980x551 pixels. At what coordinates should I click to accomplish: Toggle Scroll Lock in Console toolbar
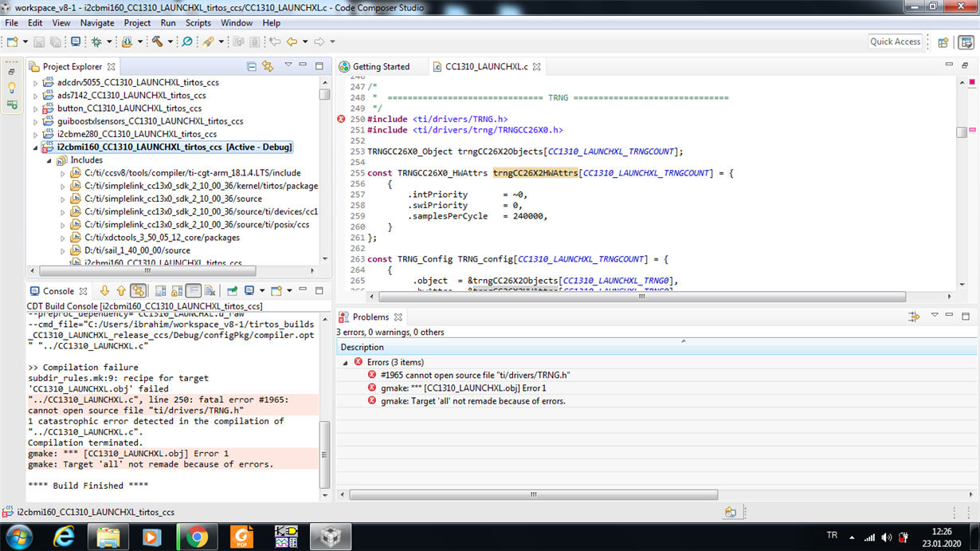click(177, 291)
